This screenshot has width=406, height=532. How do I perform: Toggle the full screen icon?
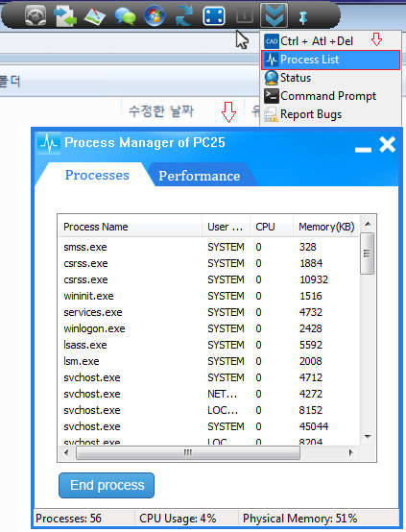click(x=214, y=16)
